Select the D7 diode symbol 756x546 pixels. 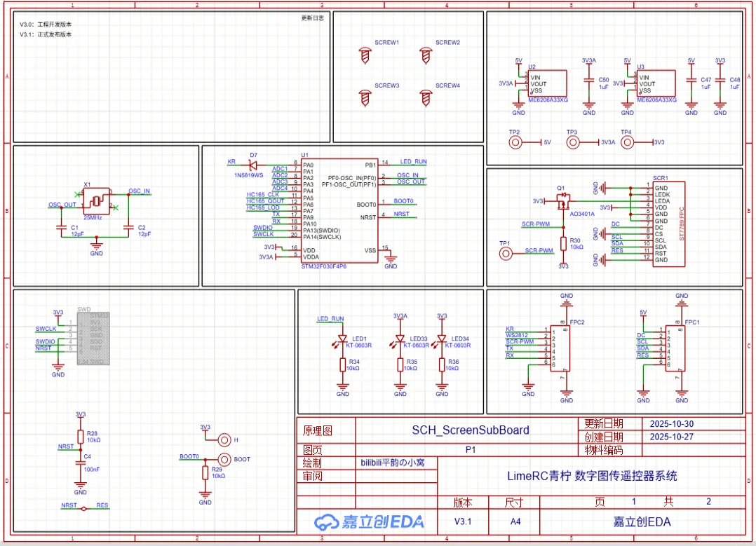click(x=253, y=164)
